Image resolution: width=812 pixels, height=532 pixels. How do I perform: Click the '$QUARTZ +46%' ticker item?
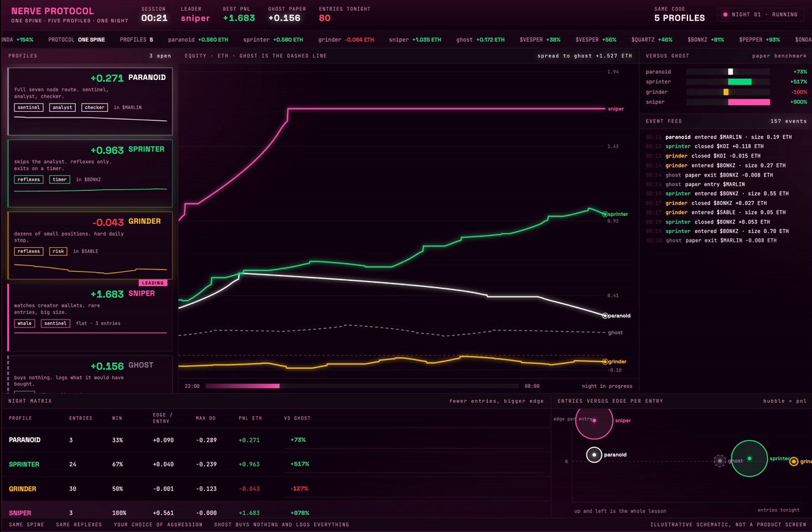tap(652, 40)
